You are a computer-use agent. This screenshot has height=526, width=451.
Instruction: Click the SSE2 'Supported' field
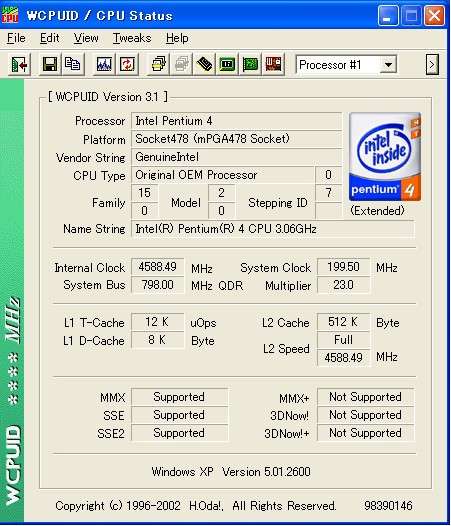(180, 433)
